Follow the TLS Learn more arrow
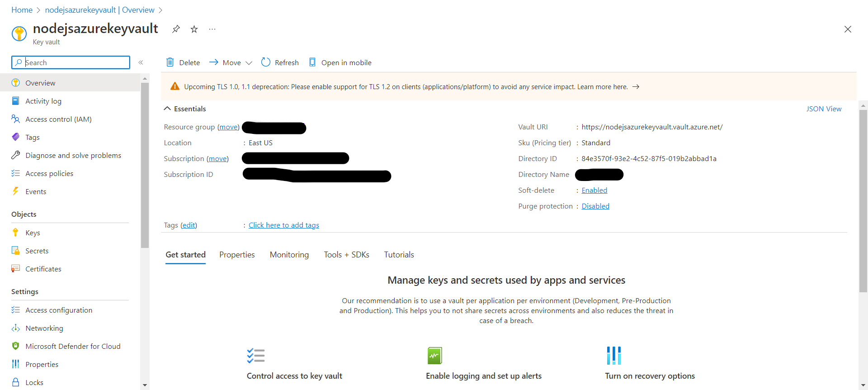This screenshot has width=868, height=390. (x=636, y=86)
